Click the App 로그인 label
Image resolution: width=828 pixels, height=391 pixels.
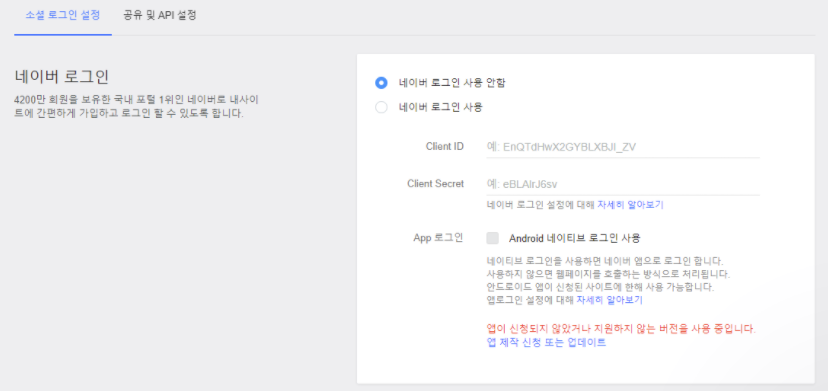[438, 238]
